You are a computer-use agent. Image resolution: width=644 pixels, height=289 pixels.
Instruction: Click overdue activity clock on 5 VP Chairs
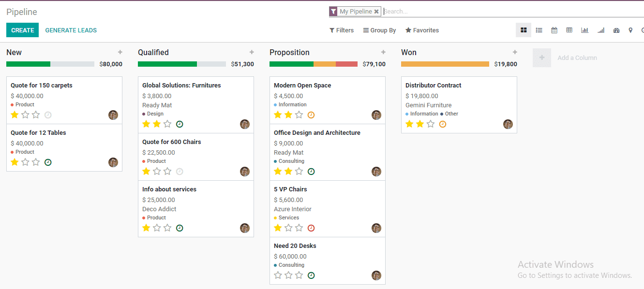tap(311, 228)
